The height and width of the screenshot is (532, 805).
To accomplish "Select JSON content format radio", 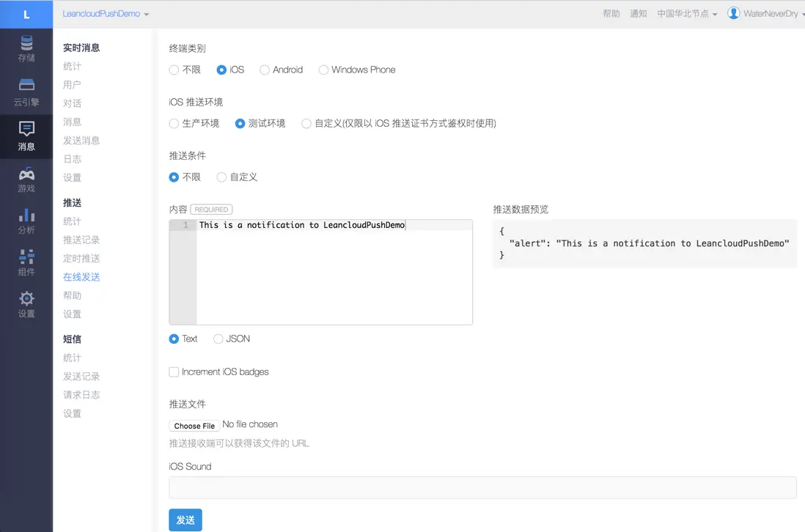I will (218, 339).
